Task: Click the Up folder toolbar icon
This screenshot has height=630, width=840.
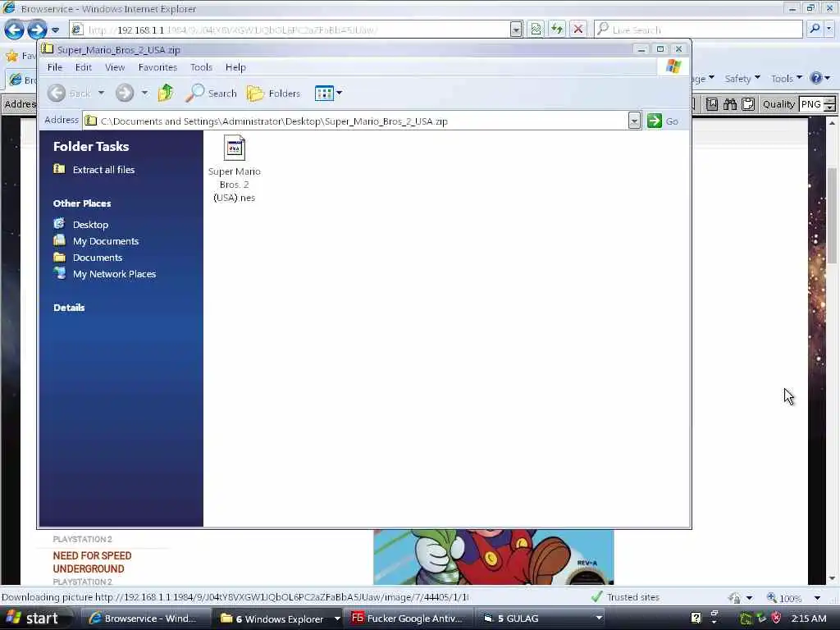Action: (166, 94)
